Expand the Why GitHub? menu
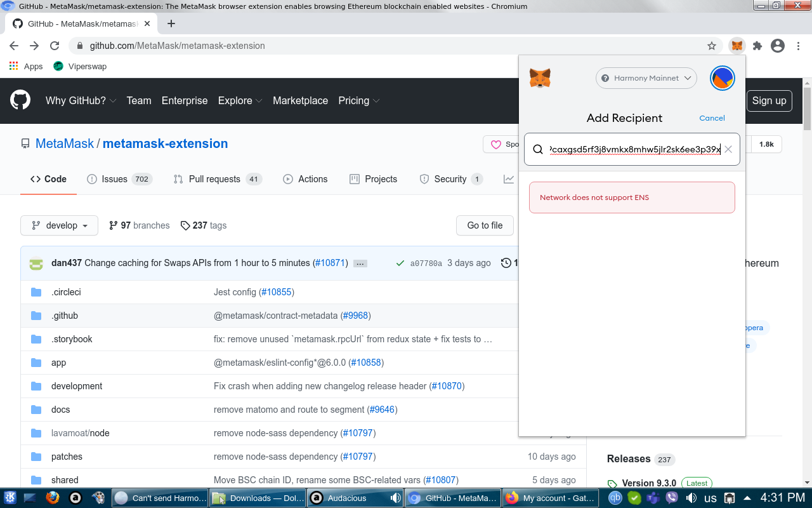Image resolution: width=812 pixels, height=508 pixels. pos(81,100)
